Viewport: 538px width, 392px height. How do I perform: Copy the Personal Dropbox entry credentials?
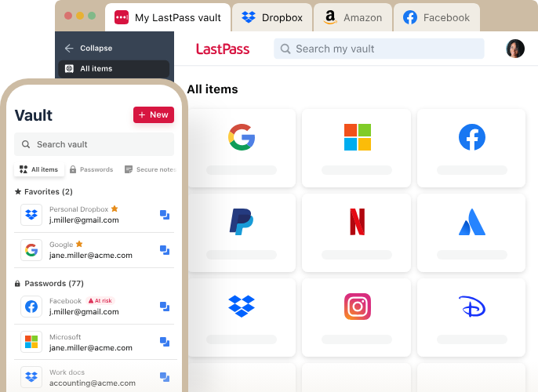(165, 214)
